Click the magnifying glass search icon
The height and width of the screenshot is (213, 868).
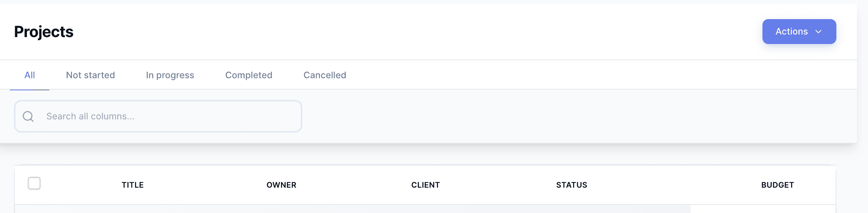point(28,116)
